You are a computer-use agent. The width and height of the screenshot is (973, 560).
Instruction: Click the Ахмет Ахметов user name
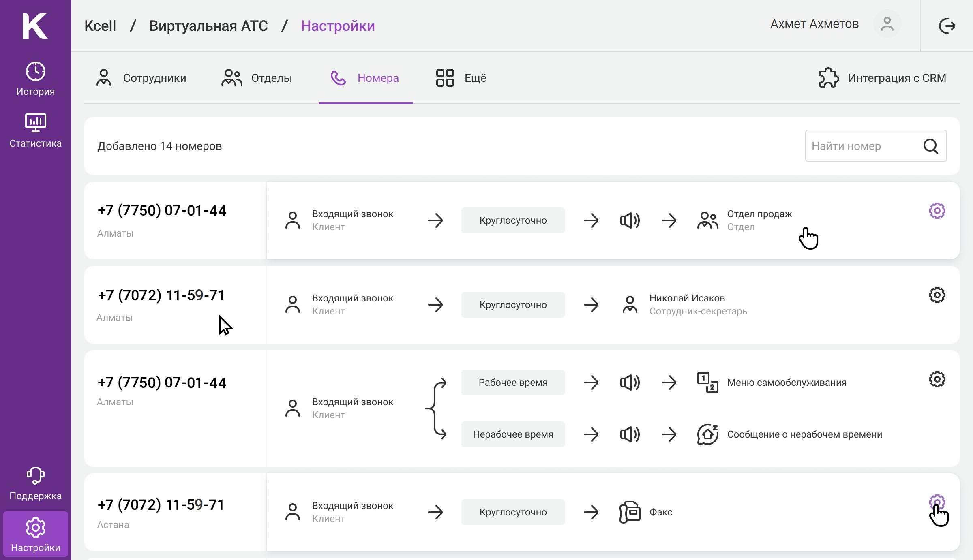pyautogui.click(x=814, y=24)
